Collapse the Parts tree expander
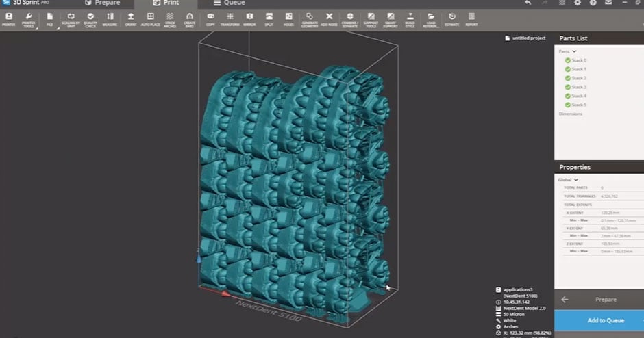 pyautogui.click(x=574, y=51)
